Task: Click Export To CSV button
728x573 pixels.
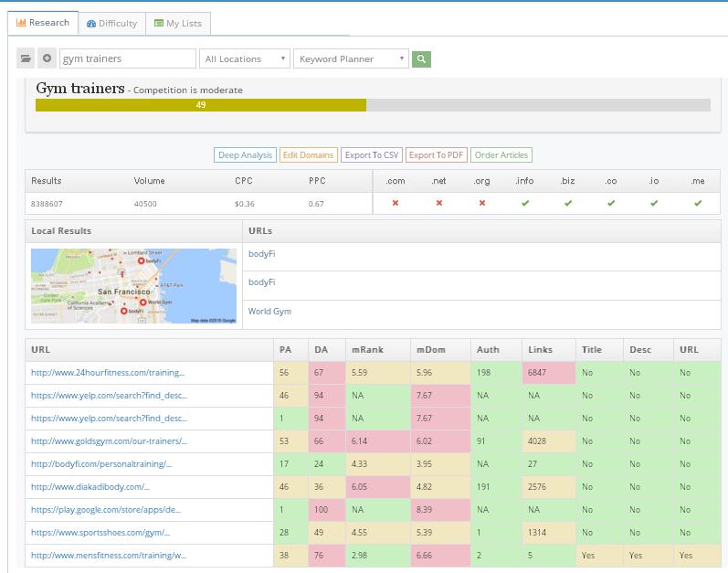Action: (x=371, y=155)
